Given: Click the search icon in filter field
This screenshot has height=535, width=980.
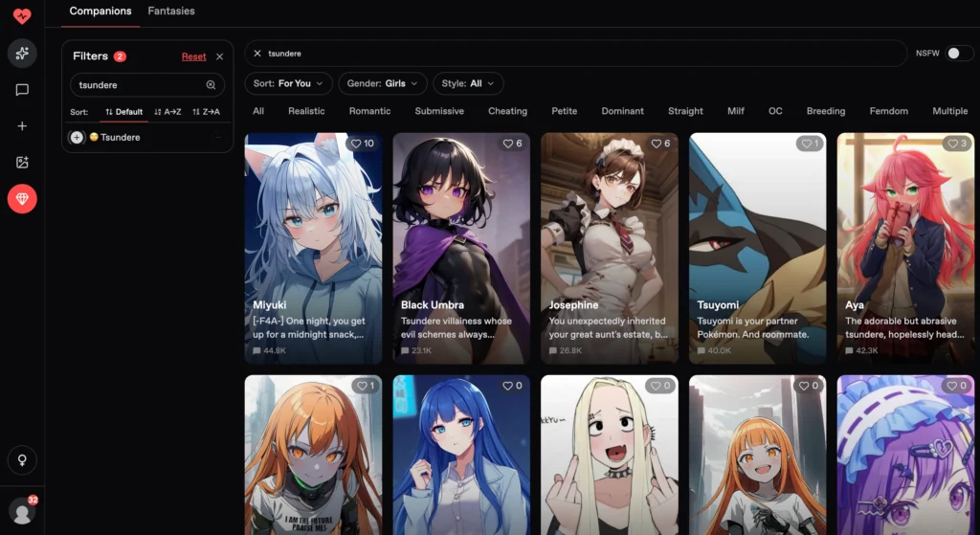Looking at the screenshot, I should tap(211, 85).
